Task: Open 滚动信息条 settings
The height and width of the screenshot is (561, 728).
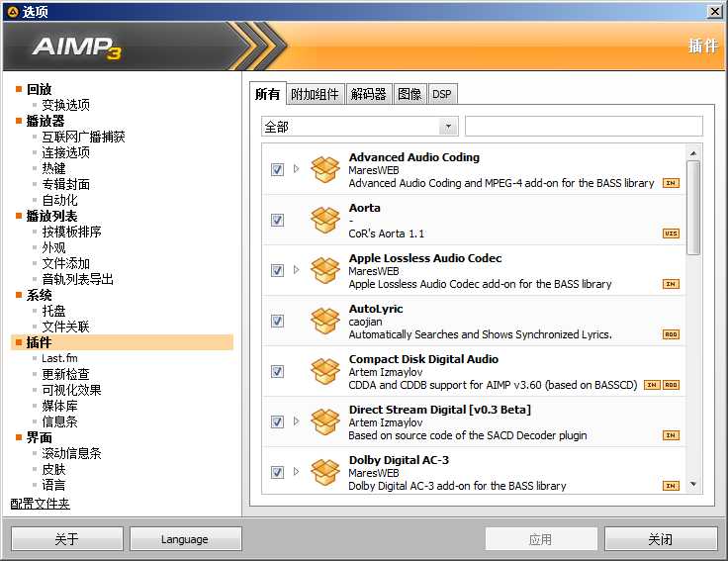Action: (71, 453)
